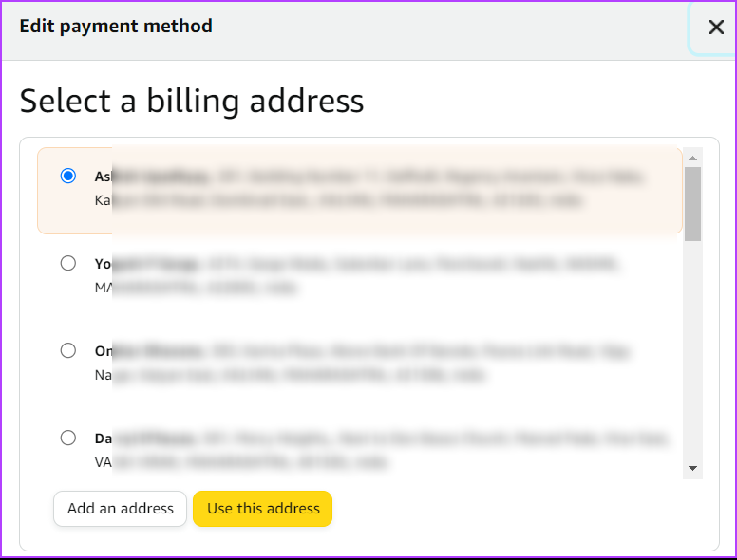The height and width of the screenshot is (560, 737).
Task: Click the address line beginning with 'VA'
Action: click(x=240, y=462)
